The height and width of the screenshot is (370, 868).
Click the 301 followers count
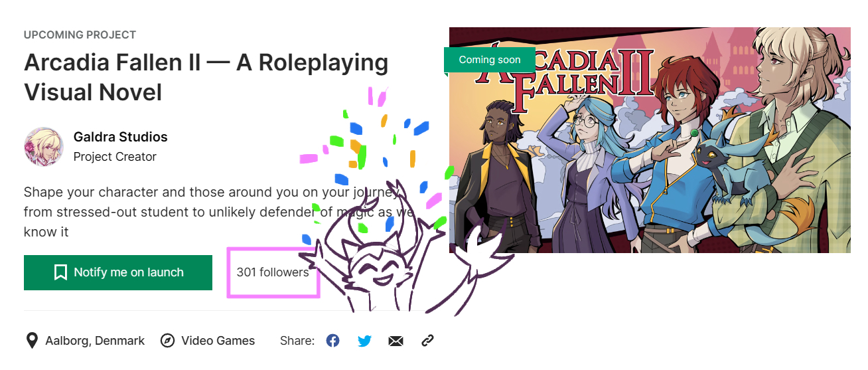(x=273, y=272)
